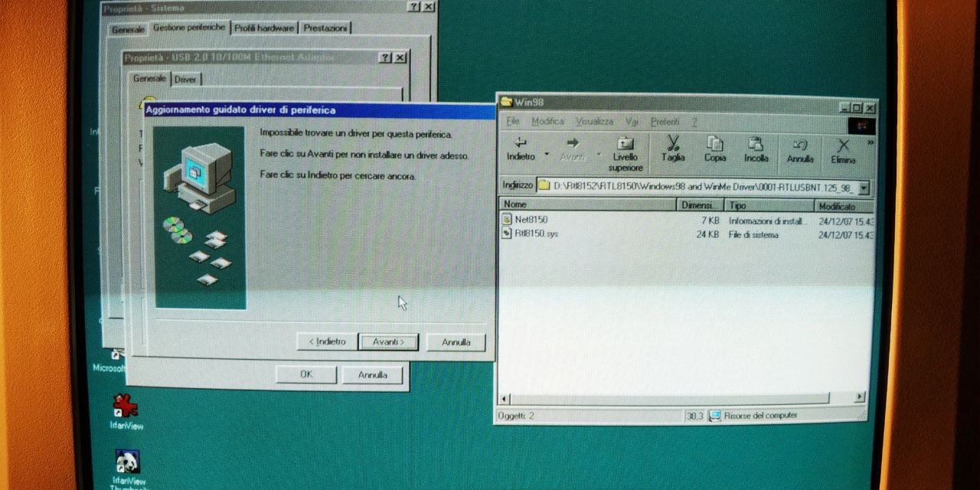Sort files by the Modificato column header

(x=844, y=207)
